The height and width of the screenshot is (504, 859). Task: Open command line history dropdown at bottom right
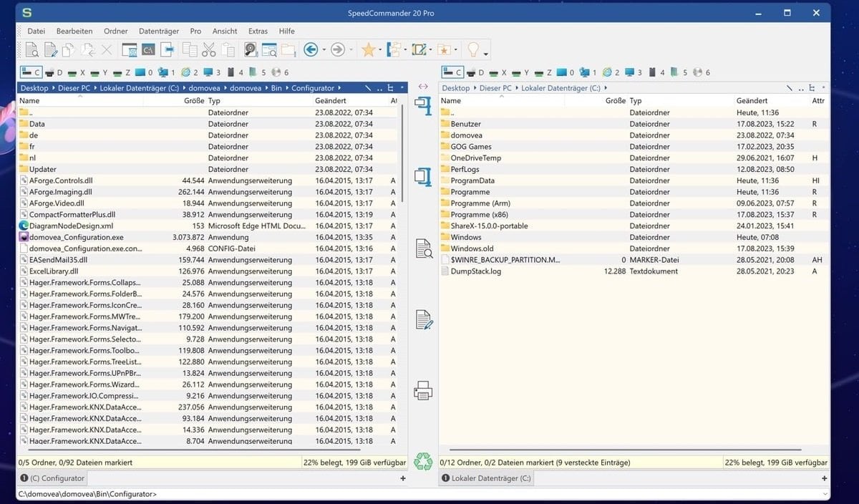826,494
